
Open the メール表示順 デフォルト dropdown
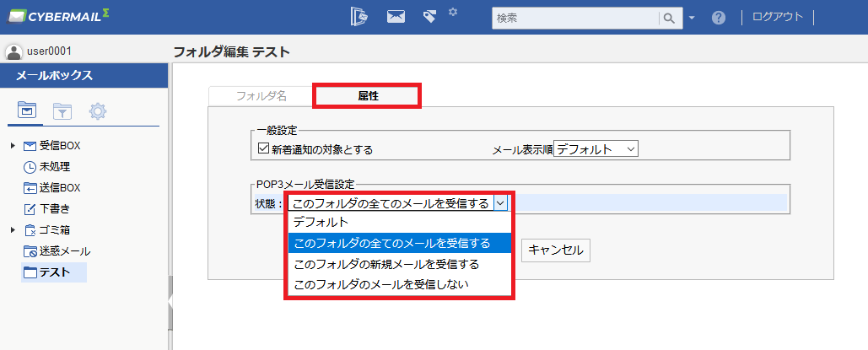[x=596, y=149]
